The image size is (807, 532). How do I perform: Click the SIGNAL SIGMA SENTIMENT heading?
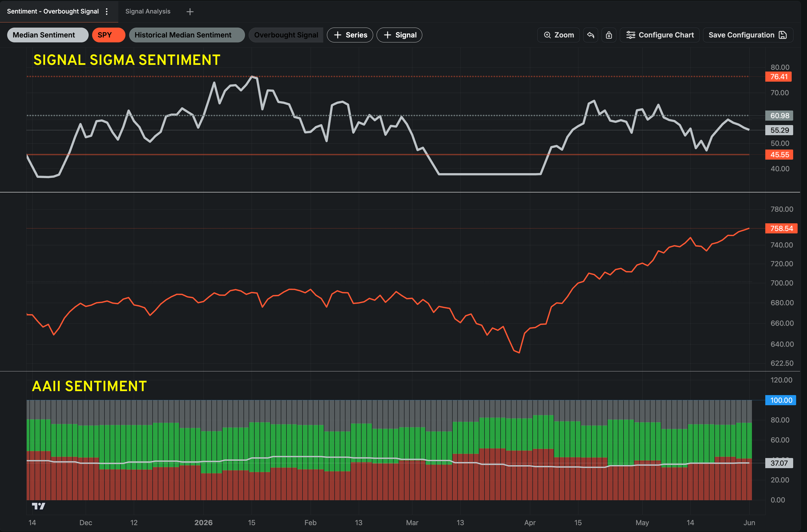[x=127, y=60]
